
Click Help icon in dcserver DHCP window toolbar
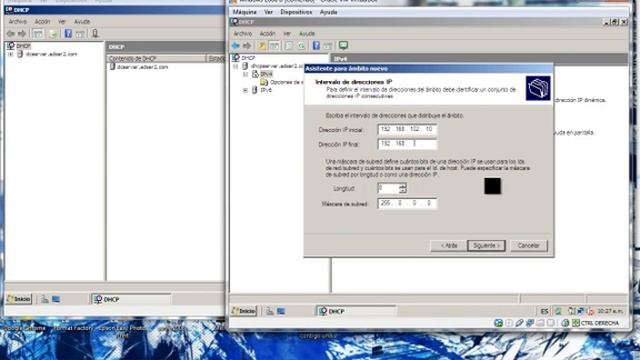click(68, 33)
